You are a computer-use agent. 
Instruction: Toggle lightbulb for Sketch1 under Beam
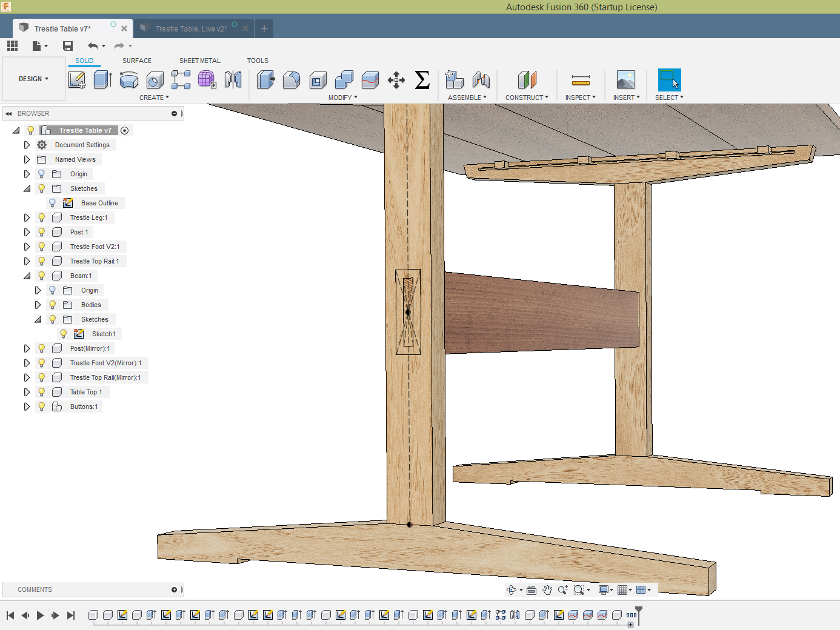tap(64, 334)
